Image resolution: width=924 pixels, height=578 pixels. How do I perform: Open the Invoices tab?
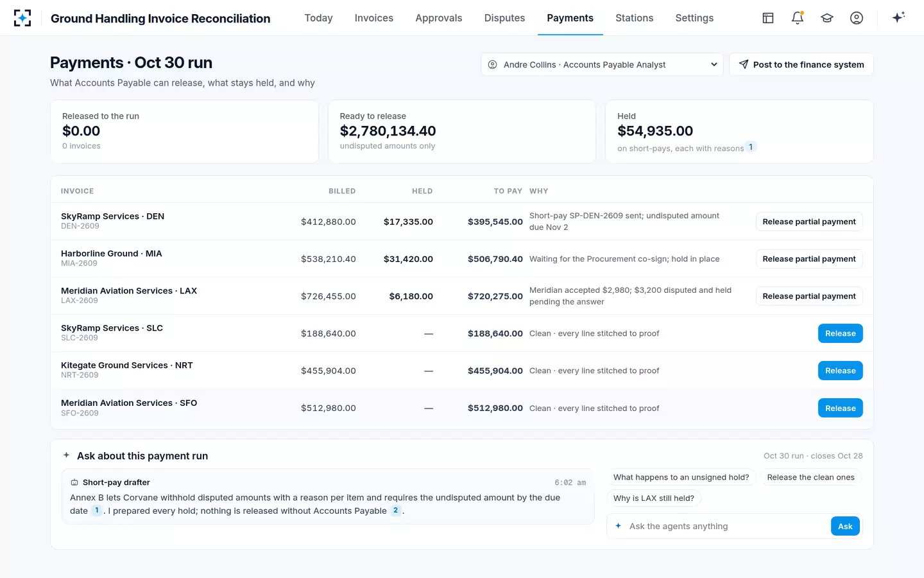(x=374, y=18)
